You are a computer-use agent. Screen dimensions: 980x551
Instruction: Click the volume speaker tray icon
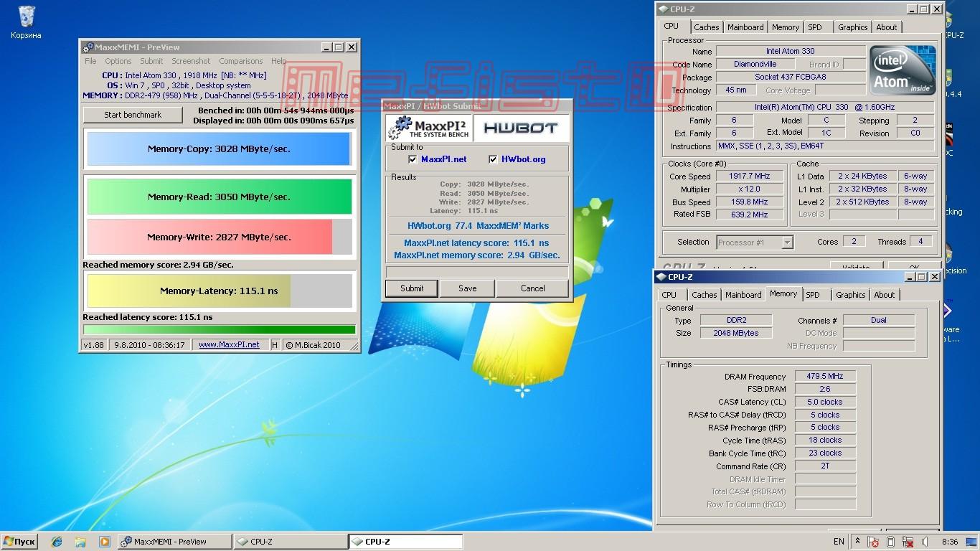point(925,542)
